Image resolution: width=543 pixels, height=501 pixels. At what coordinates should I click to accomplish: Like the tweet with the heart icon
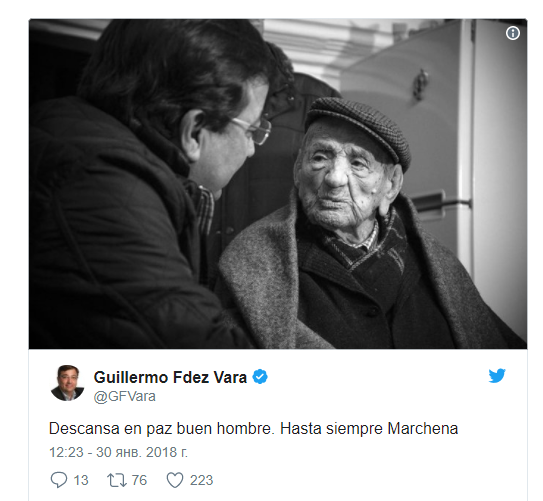click(x=175, y=480)
